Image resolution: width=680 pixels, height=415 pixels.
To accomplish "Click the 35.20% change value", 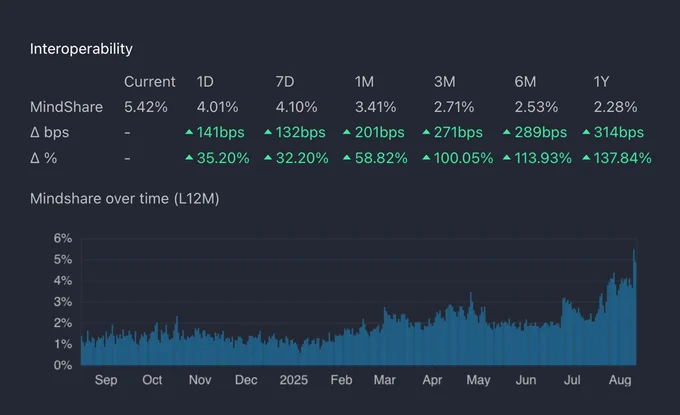I will coord(223,158).
